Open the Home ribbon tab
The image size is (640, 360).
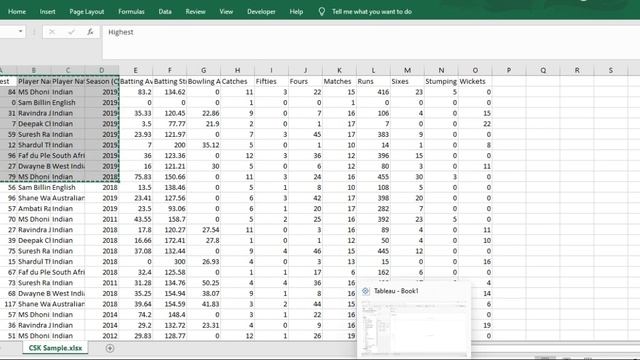coord(17,12)
